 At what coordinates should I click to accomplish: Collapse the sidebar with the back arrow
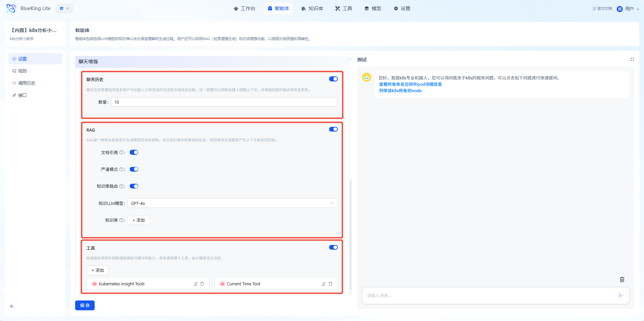click(x=12, y=307)
